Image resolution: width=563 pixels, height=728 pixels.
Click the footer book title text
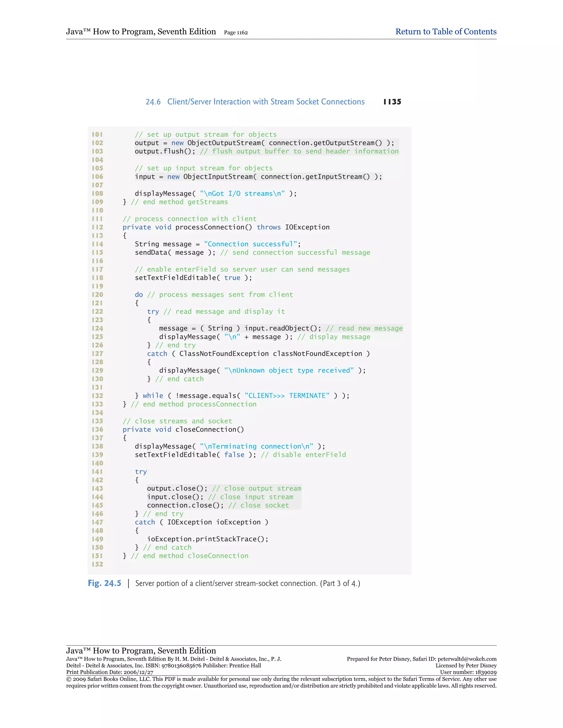(x=141, y=651)
